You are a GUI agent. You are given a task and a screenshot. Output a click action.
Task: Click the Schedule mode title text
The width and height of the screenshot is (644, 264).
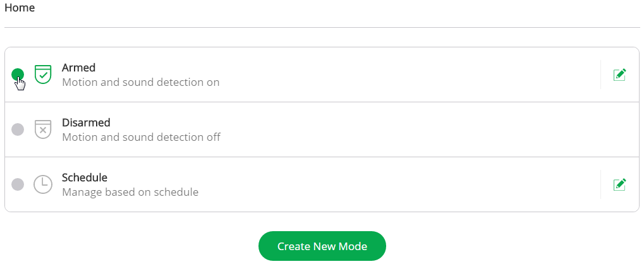(85, 177)
